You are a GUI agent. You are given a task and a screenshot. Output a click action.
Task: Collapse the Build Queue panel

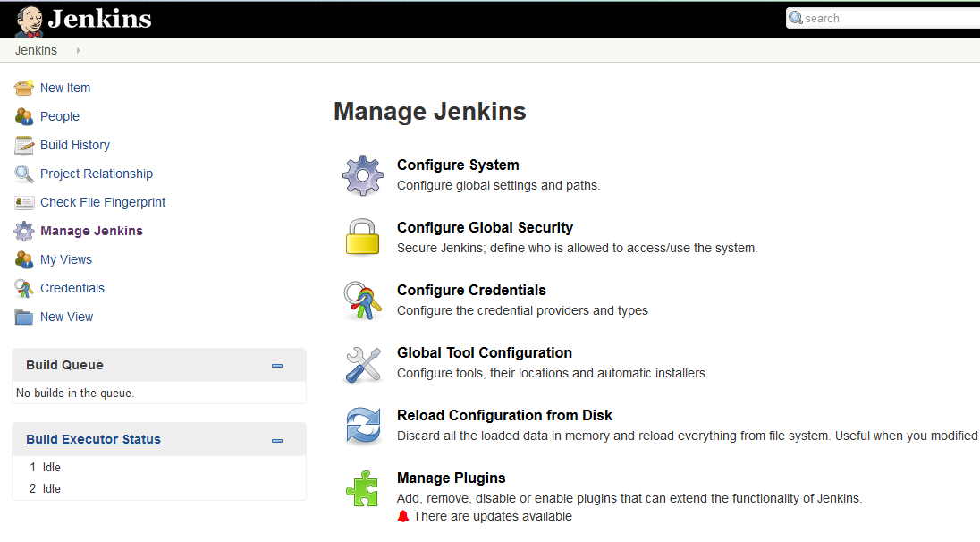click(276, 365)
